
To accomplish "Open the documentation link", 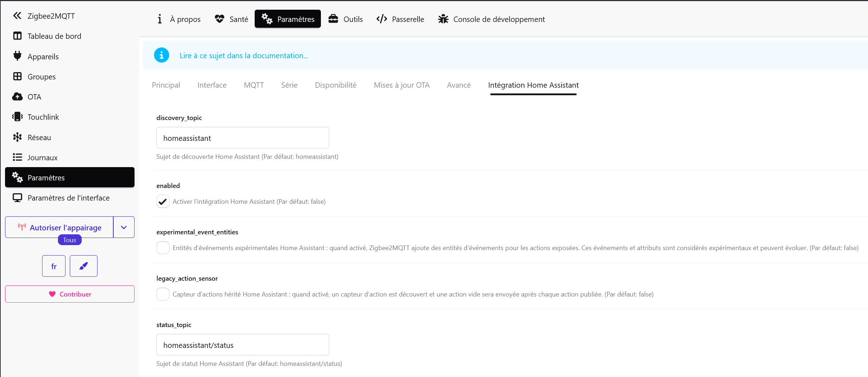I will (244, 56).
